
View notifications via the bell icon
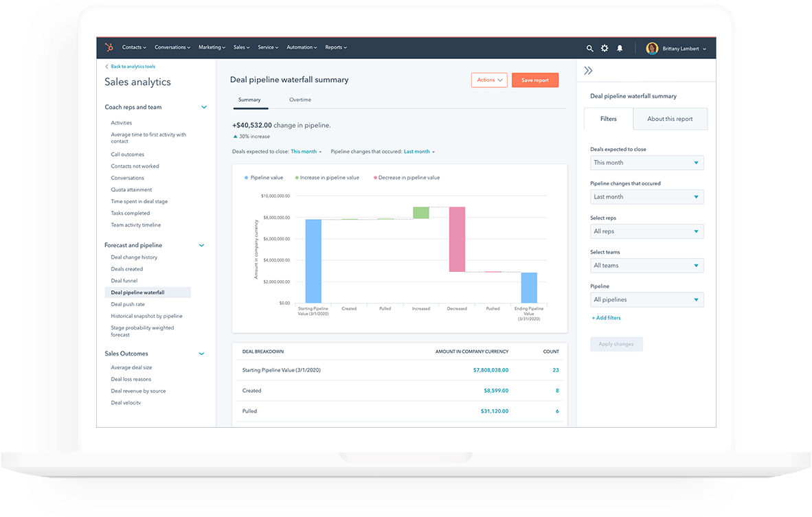point(619,48)
